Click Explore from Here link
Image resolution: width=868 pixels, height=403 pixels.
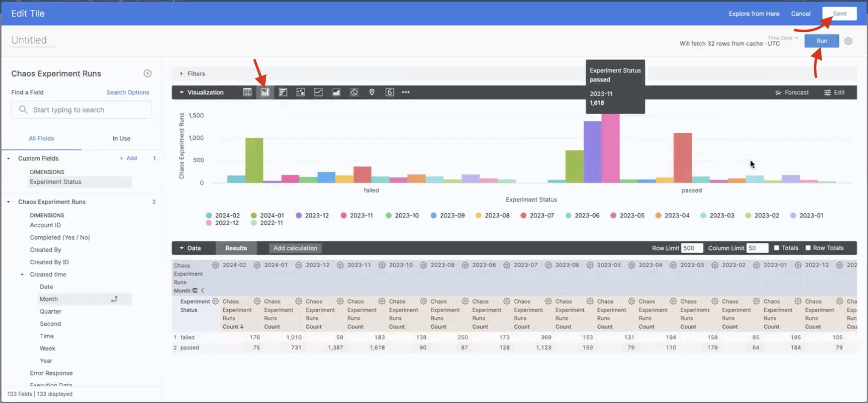click(754, 13)
